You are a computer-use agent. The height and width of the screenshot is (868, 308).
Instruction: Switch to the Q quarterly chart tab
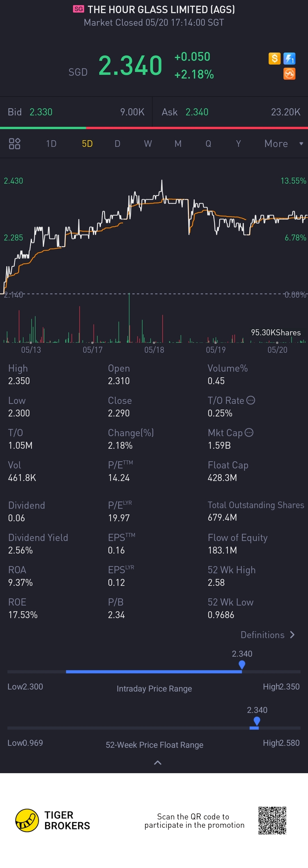click(x=208, y=144)
